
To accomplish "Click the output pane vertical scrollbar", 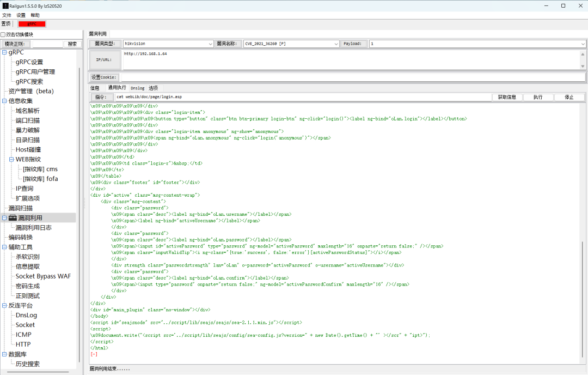I will coord(583,299).
